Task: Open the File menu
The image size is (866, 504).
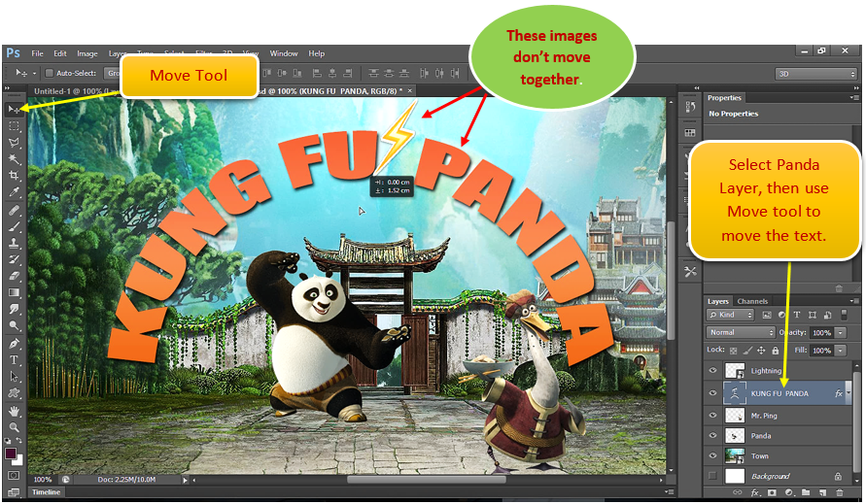Action: point(38,53)
